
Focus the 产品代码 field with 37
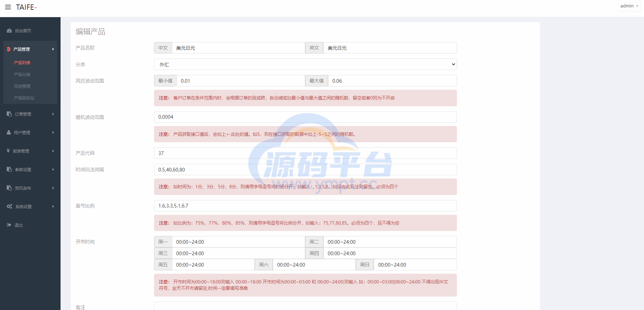pos(305,153)
